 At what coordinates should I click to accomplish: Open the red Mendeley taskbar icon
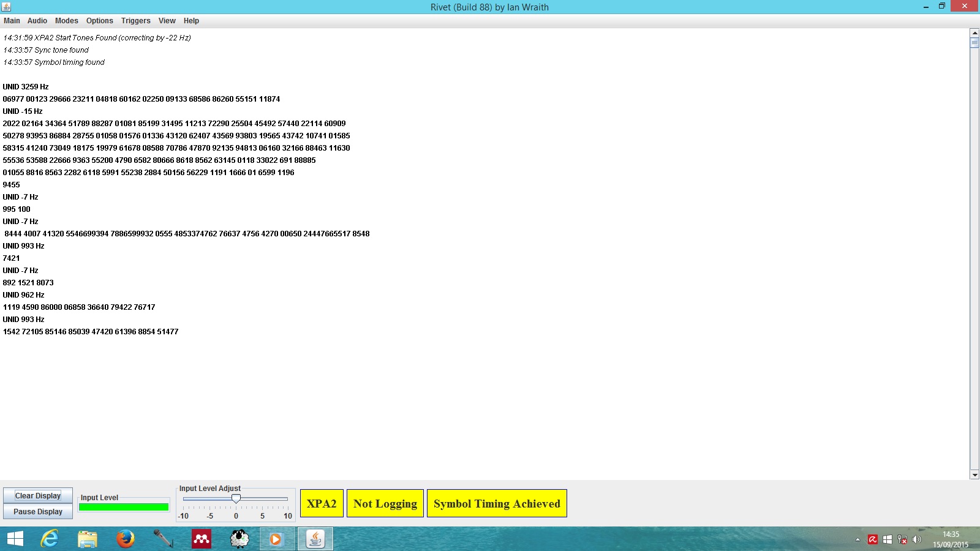click(x=202, y=539)
